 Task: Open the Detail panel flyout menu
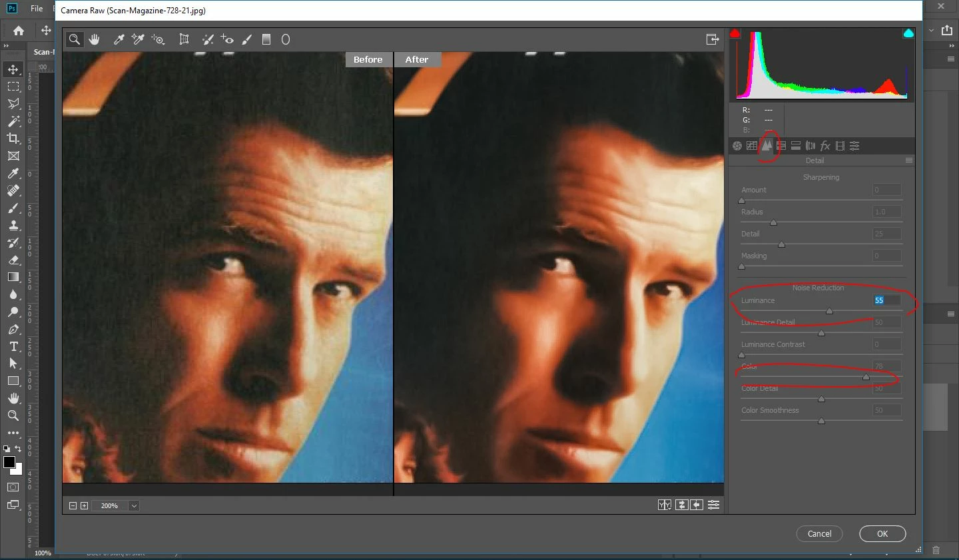coord(909,160)
